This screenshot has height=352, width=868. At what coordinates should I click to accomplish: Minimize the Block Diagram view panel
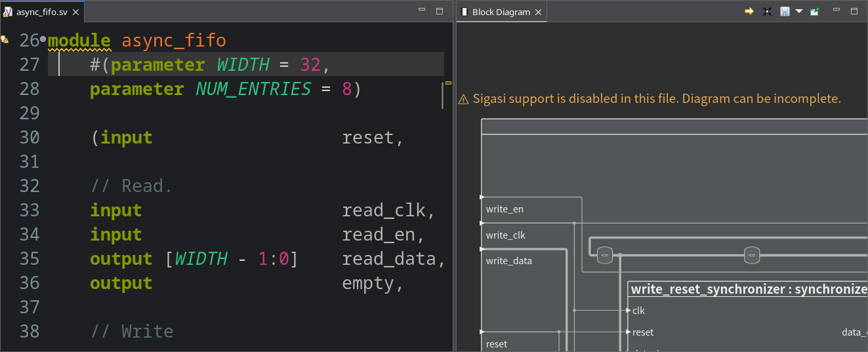837,11
